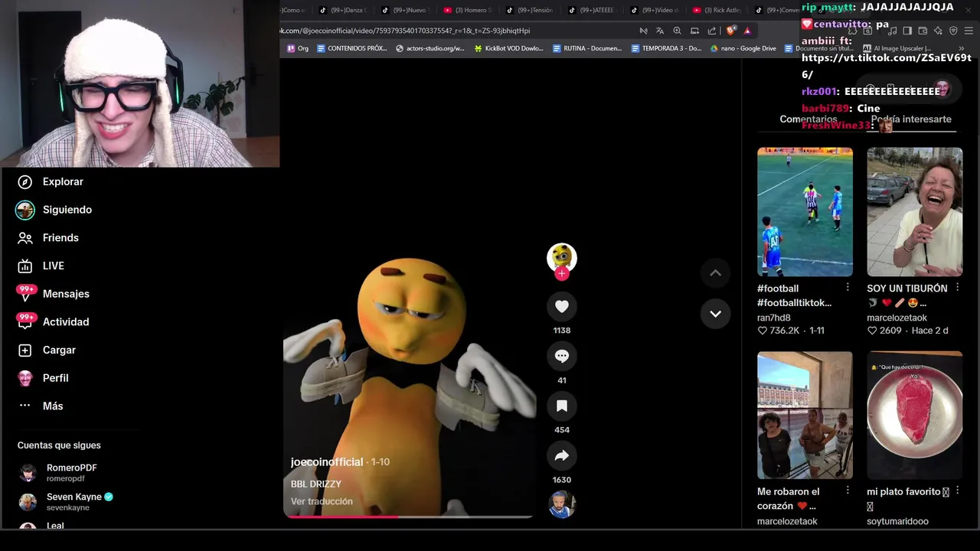Open RUTINA document bookmark
Image resolution: width=980 pixels, height=551 pixels.
tap(587, 48)
